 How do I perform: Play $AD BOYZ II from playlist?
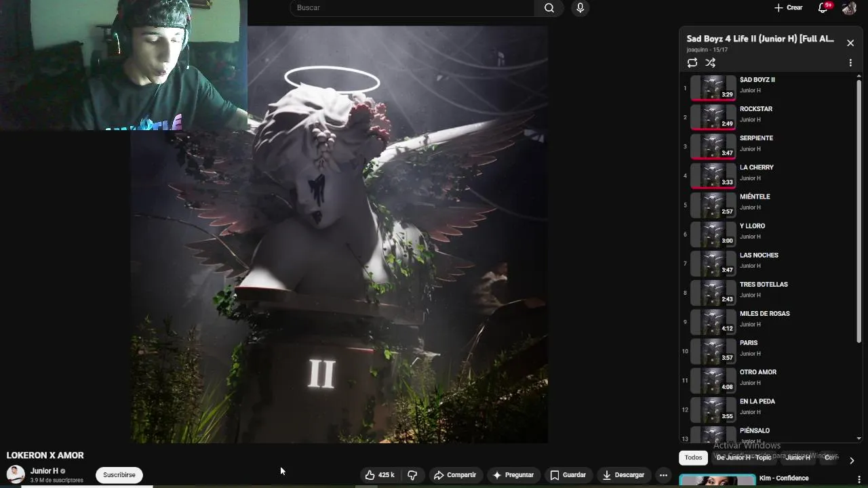tap(768, 87)
